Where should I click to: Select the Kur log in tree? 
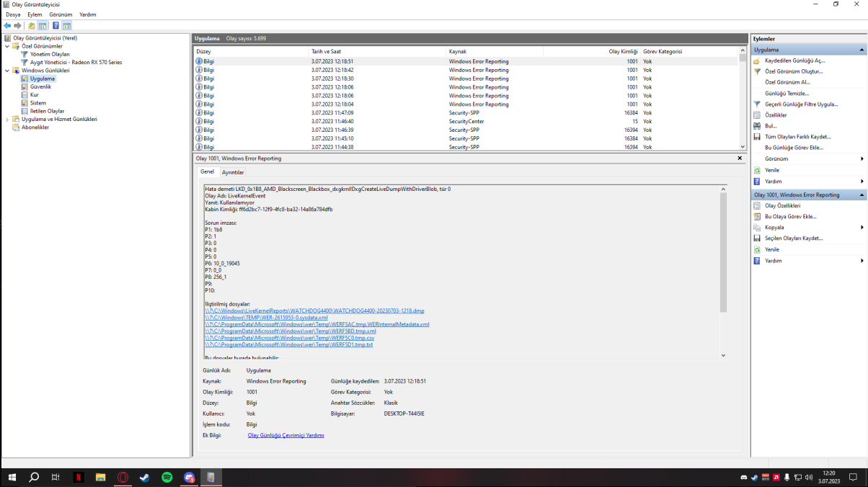35,95
